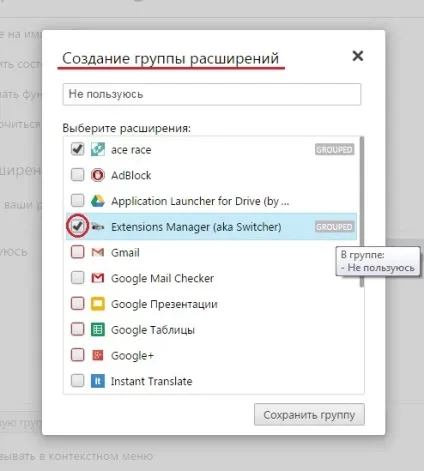This screenshot has width=424, height=471.
Task: Click the AdBlock red stop-sign icon
Action: coord(98,175)
